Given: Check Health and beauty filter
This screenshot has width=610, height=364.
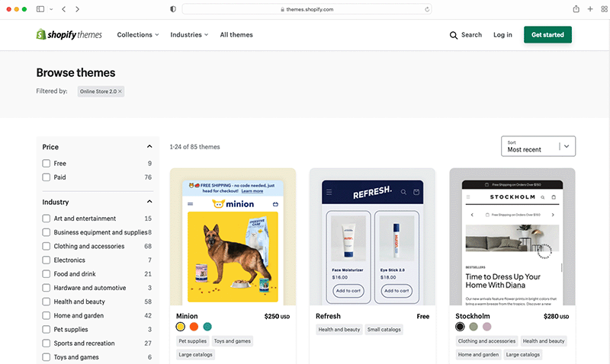Looking at the screenshot, I should 47,302.
